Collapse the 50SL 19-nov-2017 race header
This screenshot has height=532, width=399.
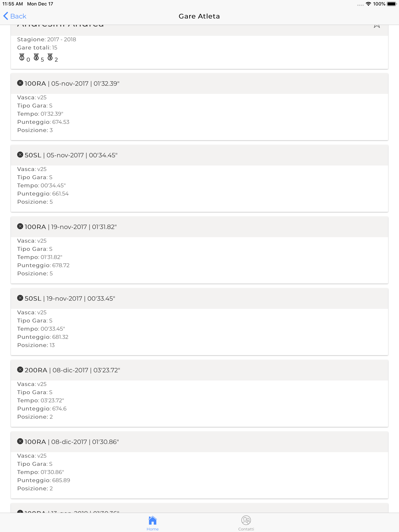click(x=199, y=299)
